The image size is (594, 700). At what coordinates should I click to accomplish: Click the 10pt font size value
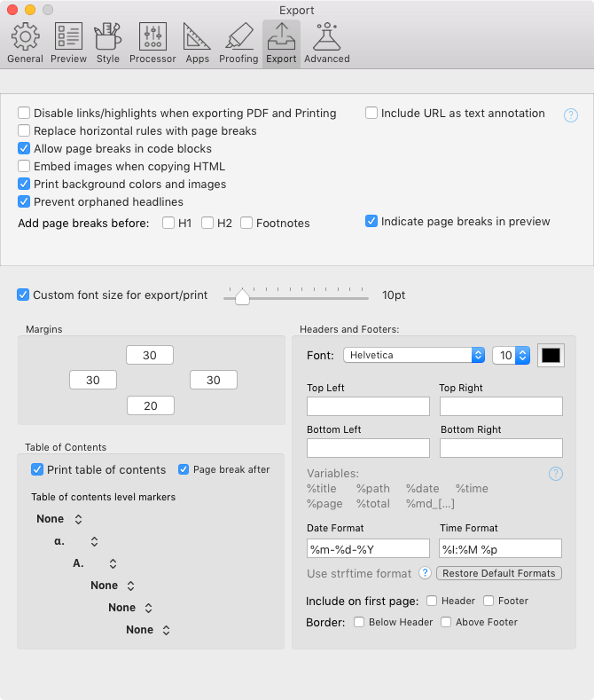(x=394, y=295)
